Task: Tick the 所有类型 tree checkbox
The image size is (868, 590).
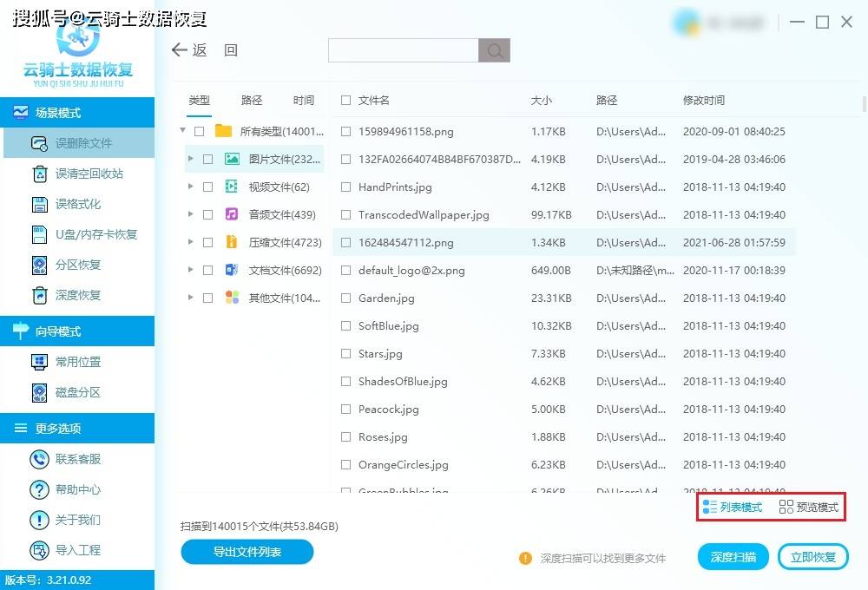Action: coord(200,132)
